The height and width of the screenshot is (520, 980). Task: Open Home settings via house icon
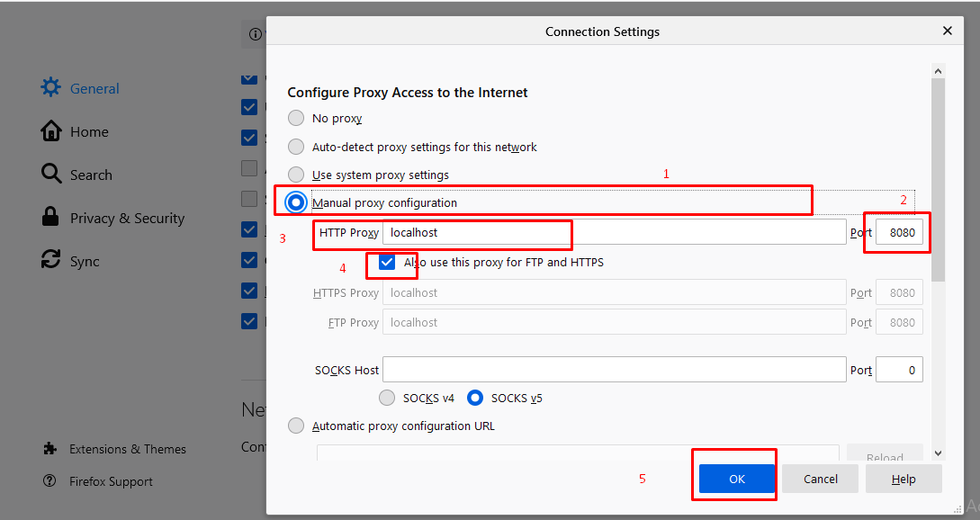pos(51,131)
